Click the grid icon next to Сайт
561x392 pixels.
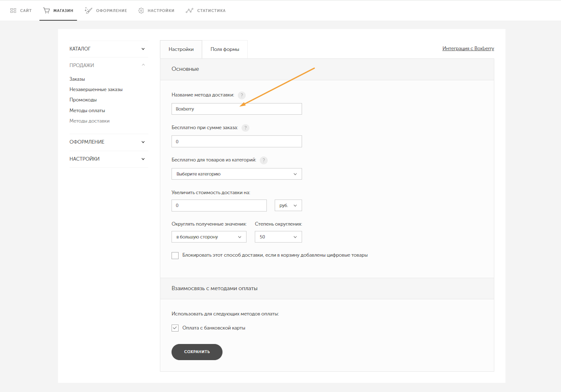[13, 10]
